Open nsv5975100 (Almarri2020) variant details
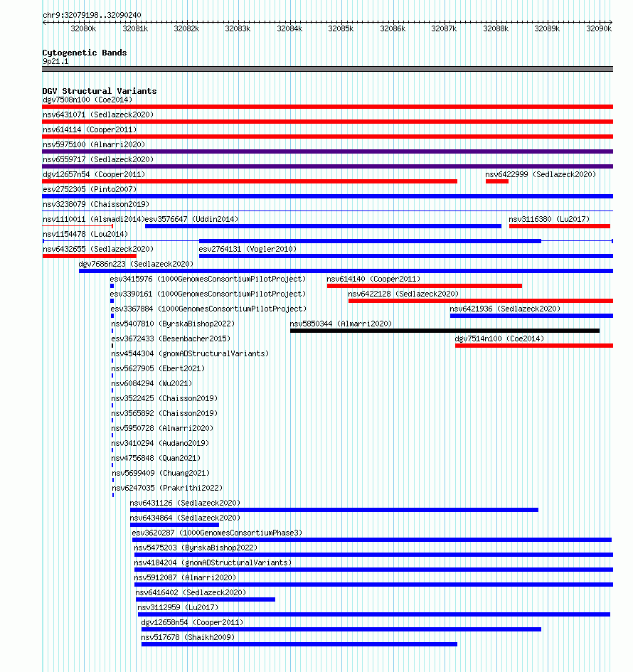Viewport: 633px width, 672px height. [94, 145]
